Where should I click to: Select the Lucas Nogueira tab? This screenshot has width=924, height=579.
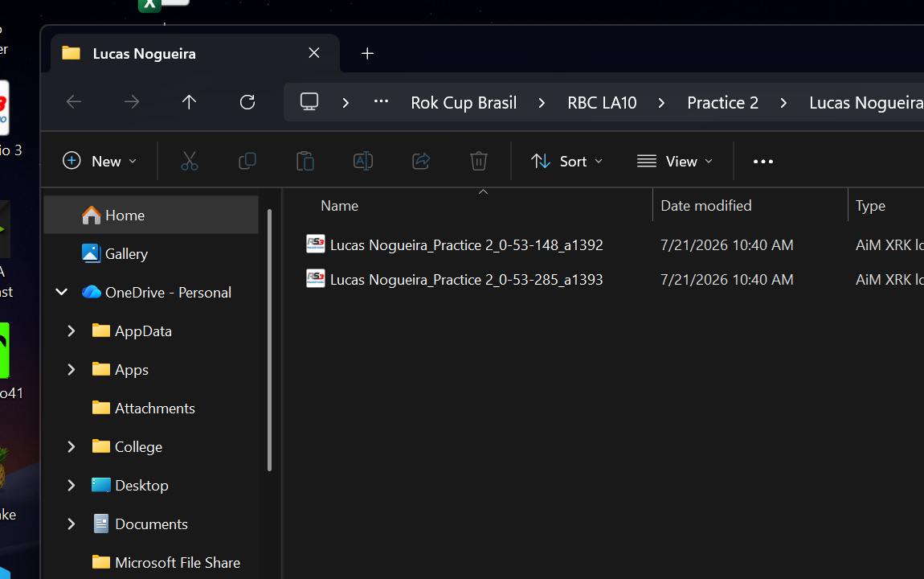tap(194, 54)
